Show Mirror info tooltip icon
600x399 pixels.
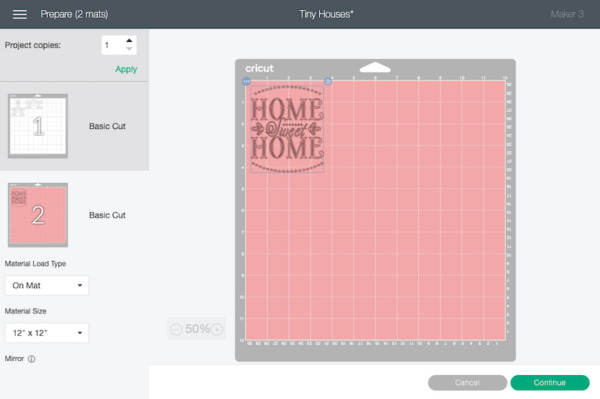click(32, 359)
